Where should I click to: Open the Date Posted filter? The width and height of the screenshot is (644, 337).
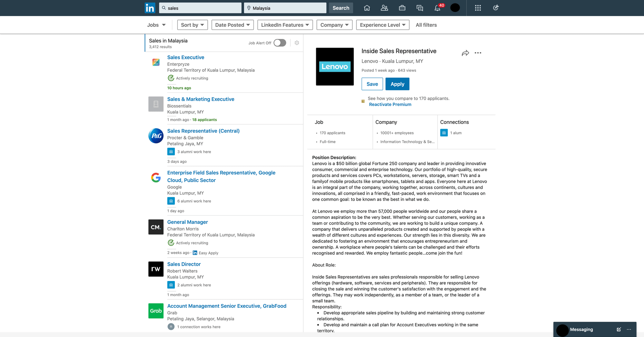232,25
